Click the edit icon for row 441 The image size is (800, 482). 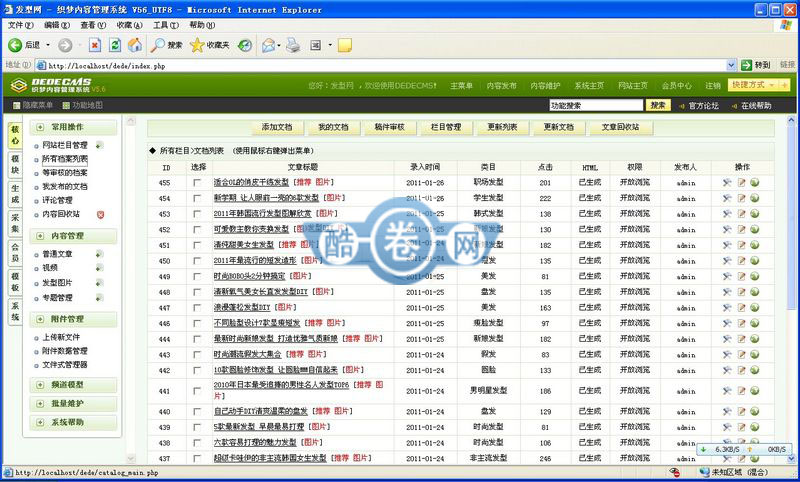pyautogui.click(x=741, y=391)
